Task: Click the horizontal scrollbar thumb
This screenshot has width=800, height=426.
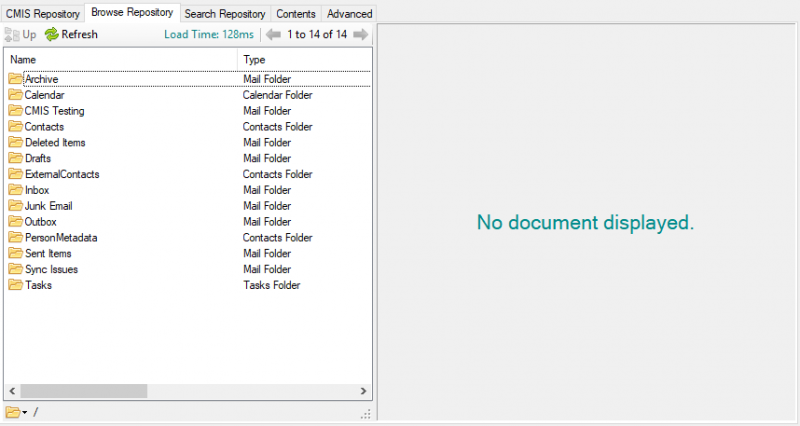Action: coord(84,391)
